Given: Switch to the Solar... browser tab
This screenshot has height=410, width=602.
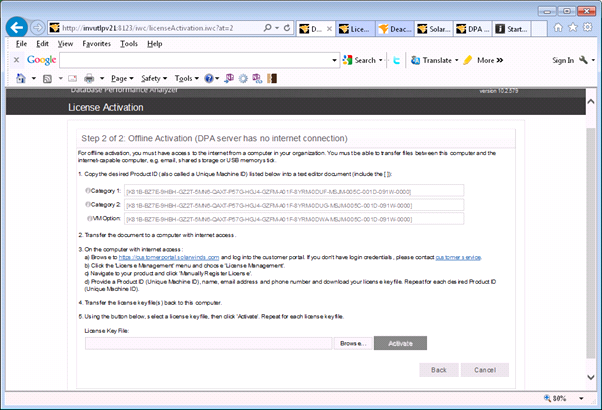Looking at the screenshot, I should coord(434,29).
